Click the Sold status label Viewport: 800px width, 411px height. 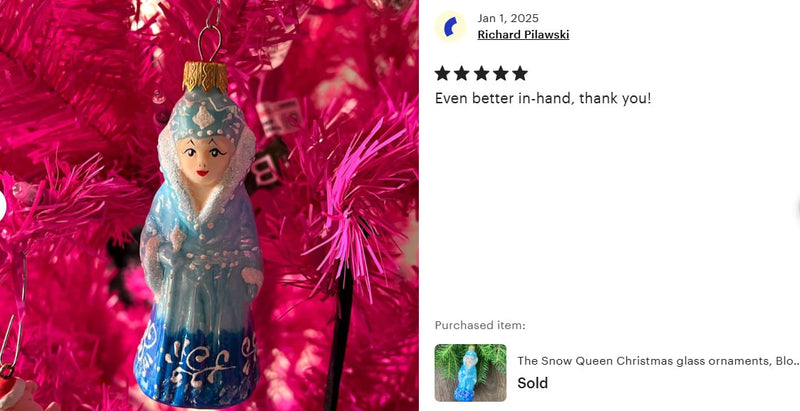532,383
